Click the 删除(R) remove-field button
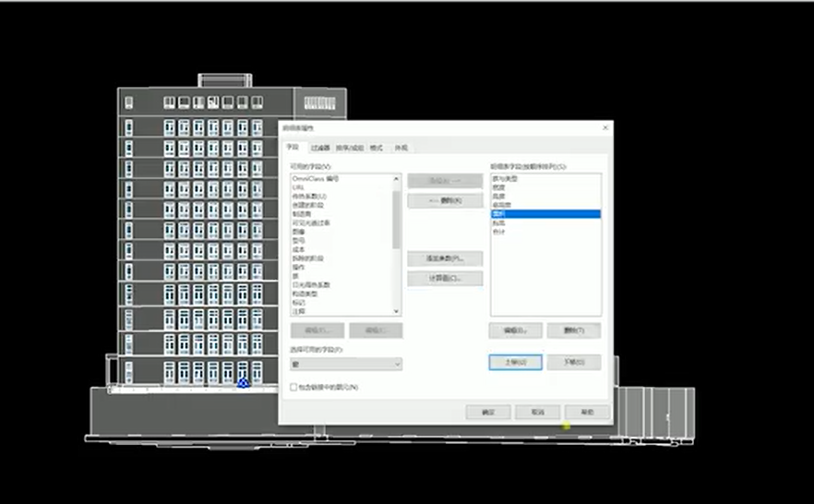 (445, 200)
